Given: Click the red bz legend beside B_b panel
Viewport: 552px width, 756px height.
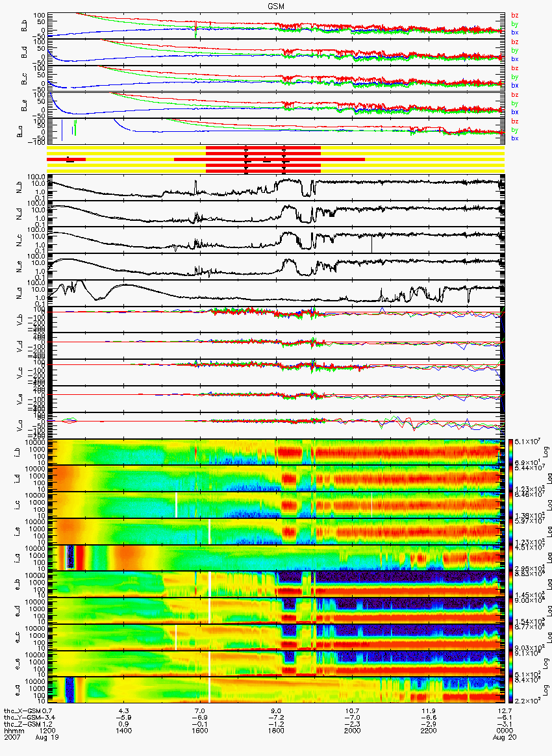Looking at the screenshot, I should pos(515,16).
